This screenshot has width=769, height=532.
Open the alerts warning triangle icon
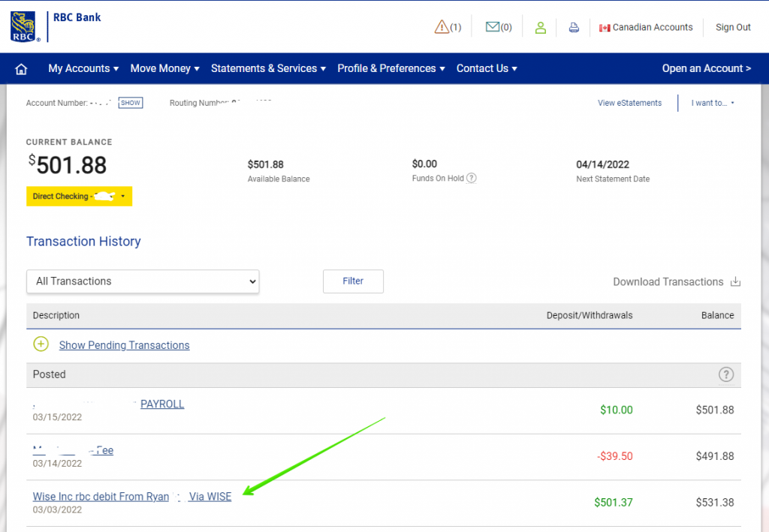coord(442,26)
